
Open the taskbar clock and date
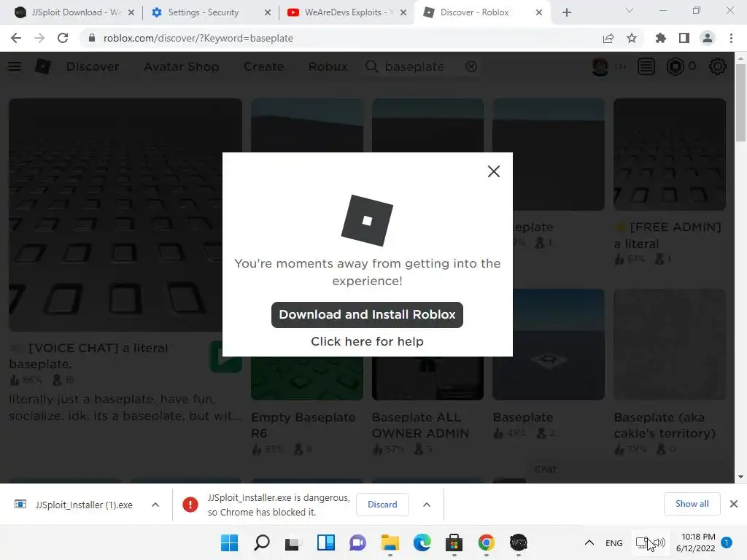(695, 542)
